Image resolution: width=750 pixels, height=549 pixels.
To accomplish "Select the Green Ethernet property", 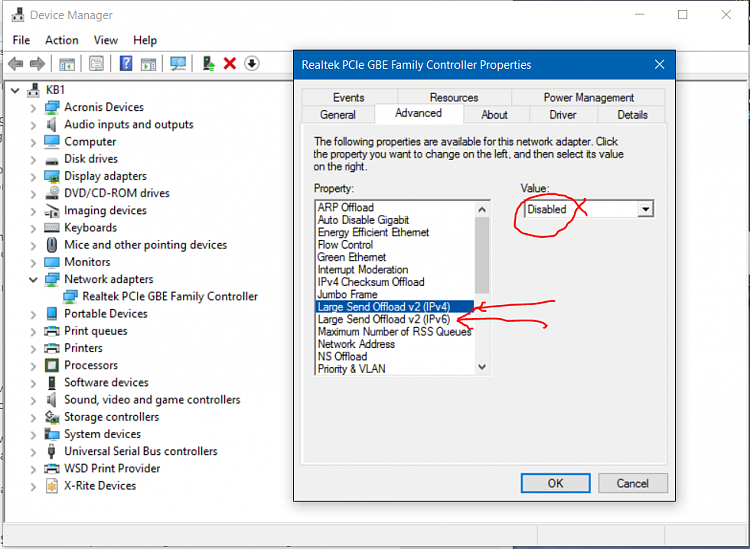I will [352, 257].
